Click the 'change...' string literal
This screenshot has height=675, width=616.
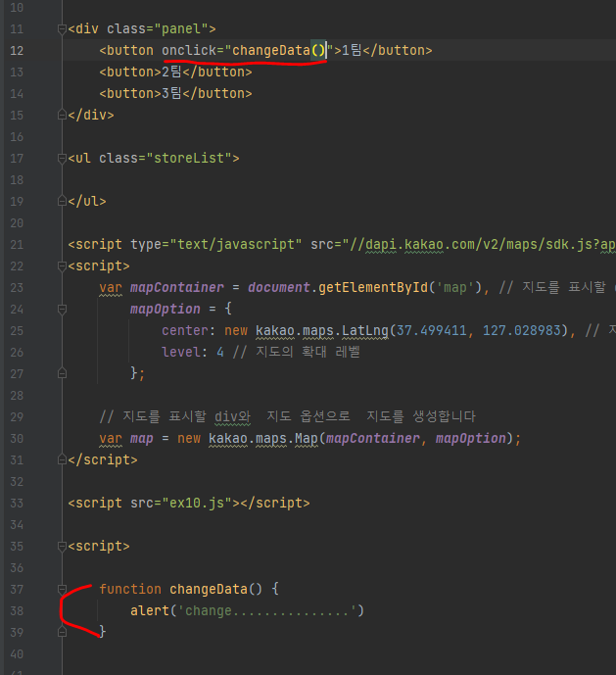[267, 610]
